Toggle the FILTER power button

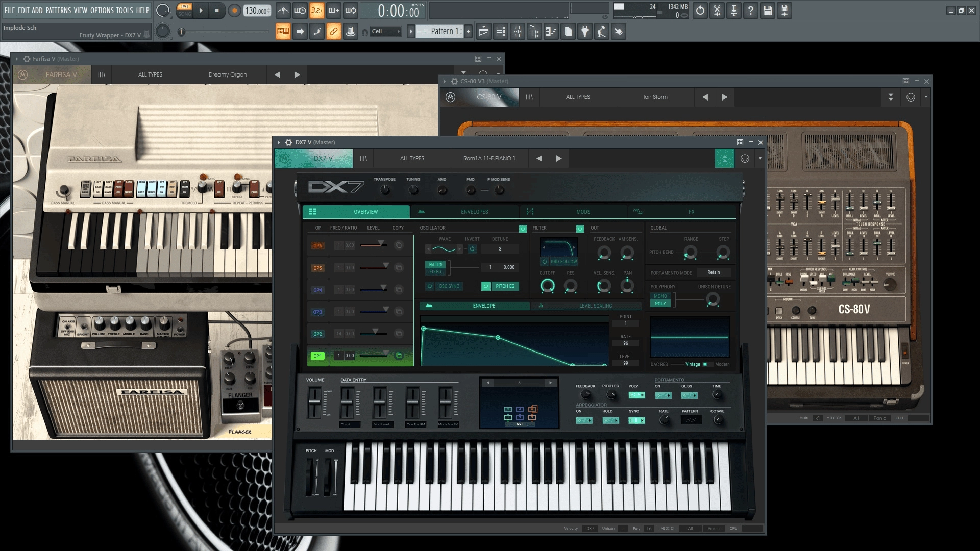tap(580, 229)
